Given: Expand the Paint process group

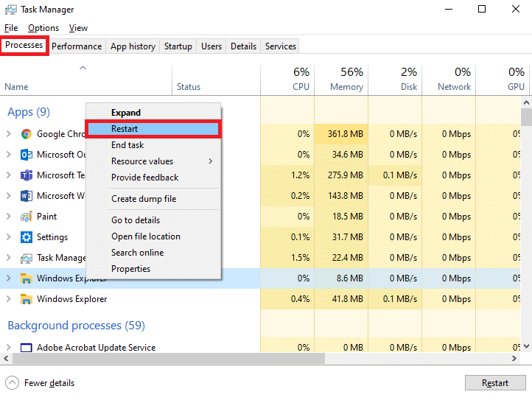Looking at the screenshot, I should point(9,217).
